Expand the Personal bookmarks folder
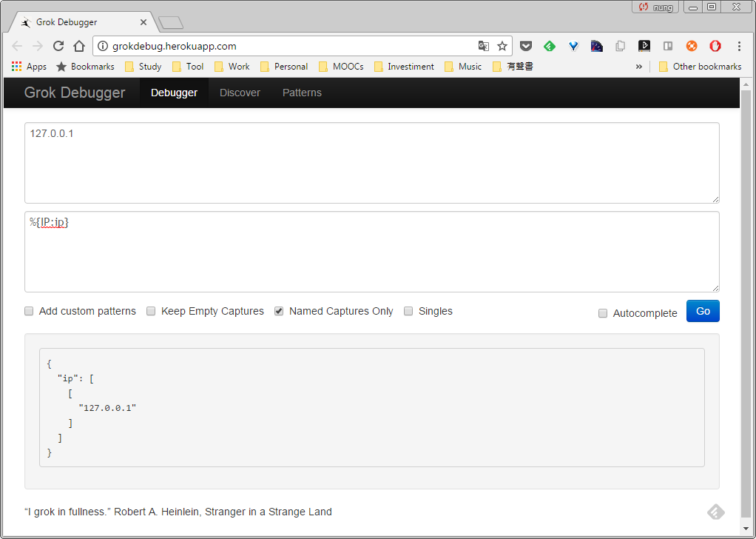Screen dimensions: 756x539 [284, 67]
